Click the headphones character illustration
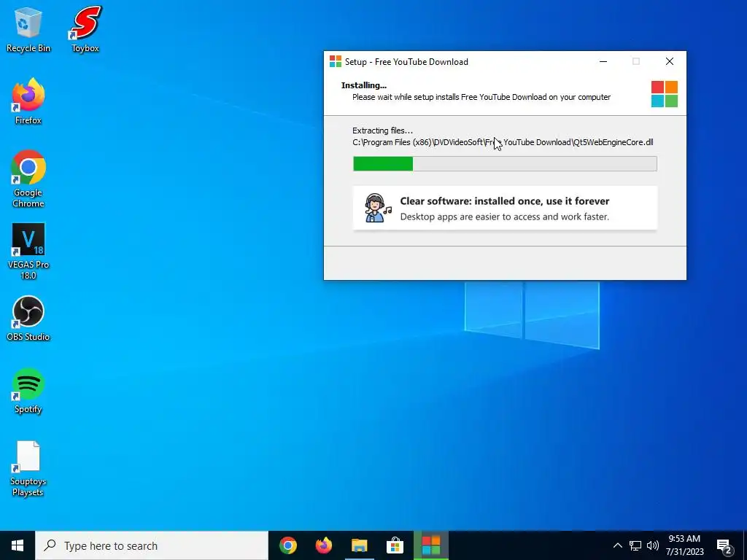This screenshot has height=560, width=747. (378, 208)
